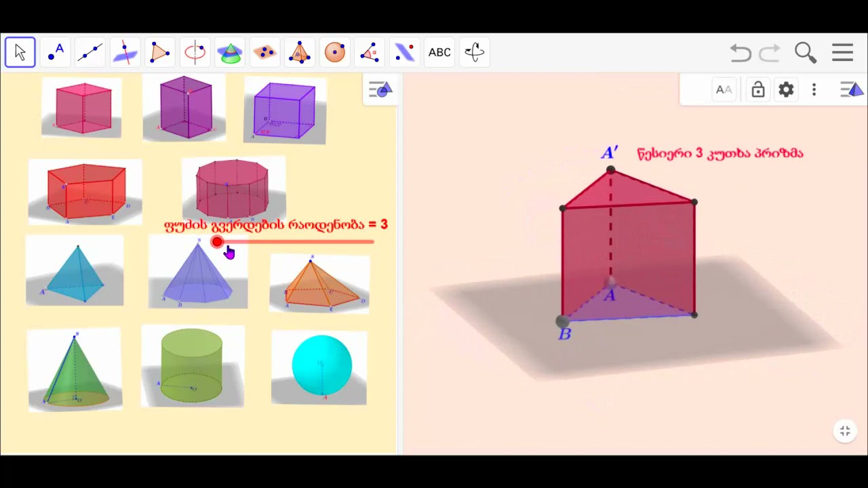This screenshot has height=488, width=868.
Task: Select the Rotate 3D view tool
Action: 474,52
